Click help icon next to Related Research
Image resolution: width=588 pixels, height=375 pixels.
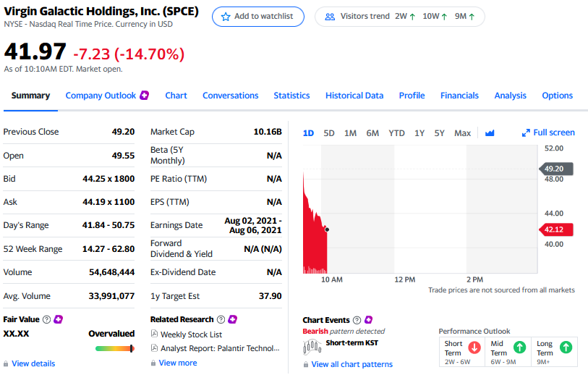coord(221,319)
